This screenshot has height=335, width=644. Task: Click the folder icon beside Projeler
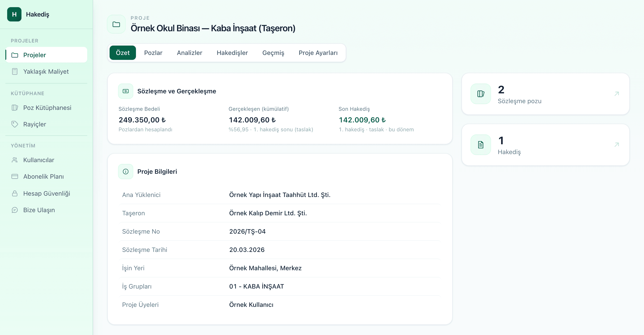(15, 55)
